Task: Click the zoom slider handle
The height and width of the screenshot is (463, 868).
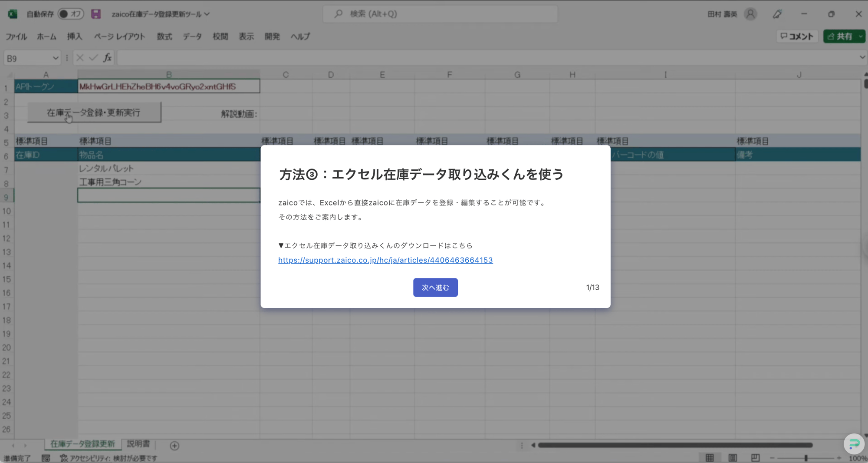Action: tap(806, 458)
